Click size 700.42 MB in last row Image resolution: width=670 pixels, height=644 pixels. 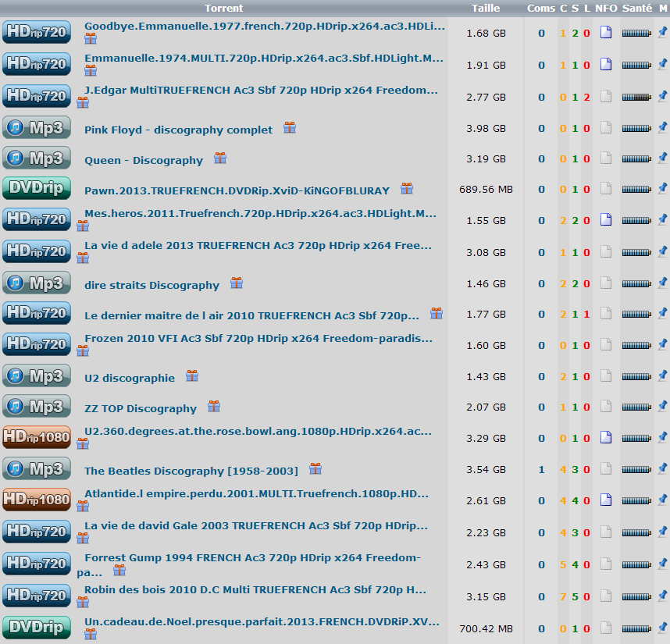pyautogui.click(x=486, y=628)
